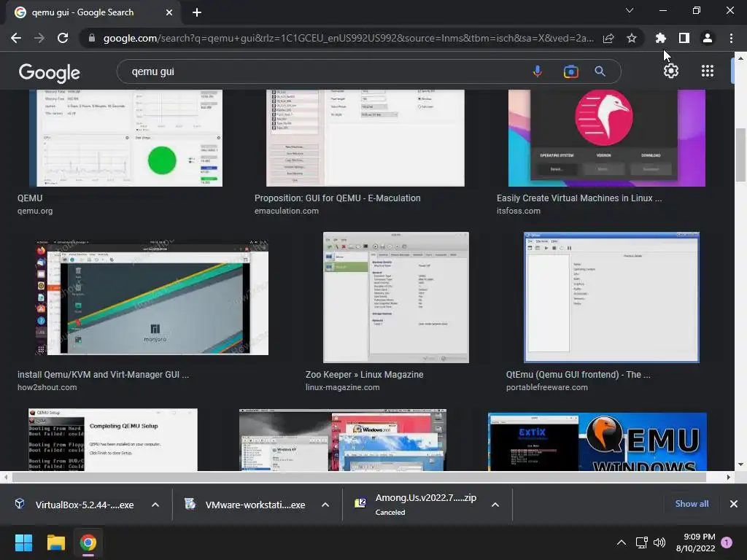Go back to the previous page
Viewport: 747px width, 560px height.
click(x=16, y=38)
